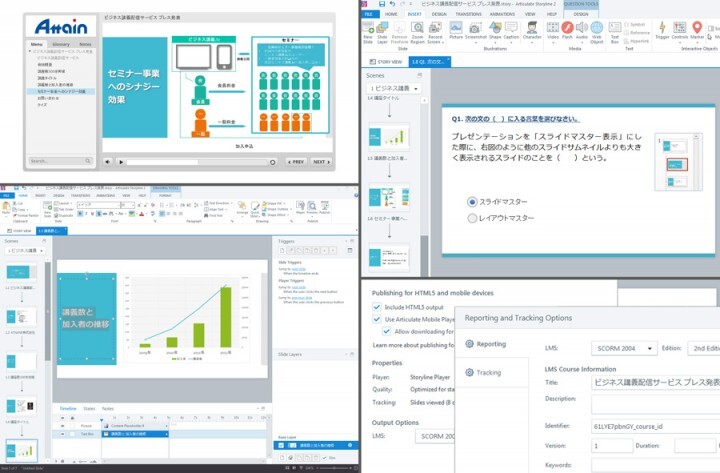720x473 pixels.
Task: Open the Tracking section in options dialog
Action: click(488, 372)
